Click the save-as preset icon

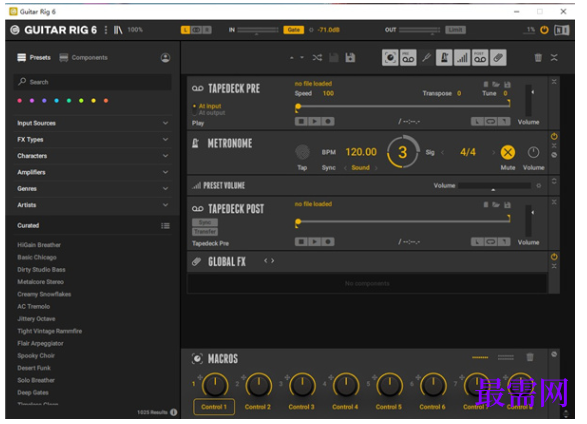click(350, 58)
